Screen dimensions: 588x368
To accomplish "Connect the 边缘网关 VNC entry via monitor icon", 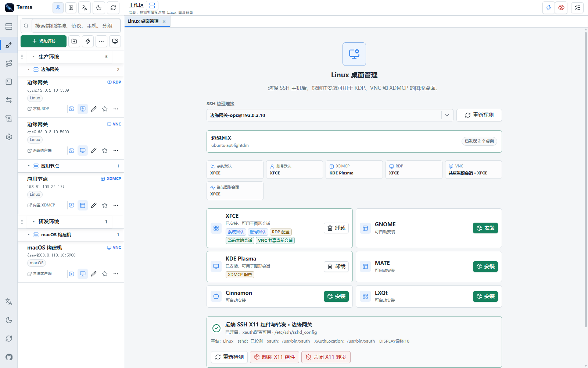I will click(83, 151).
